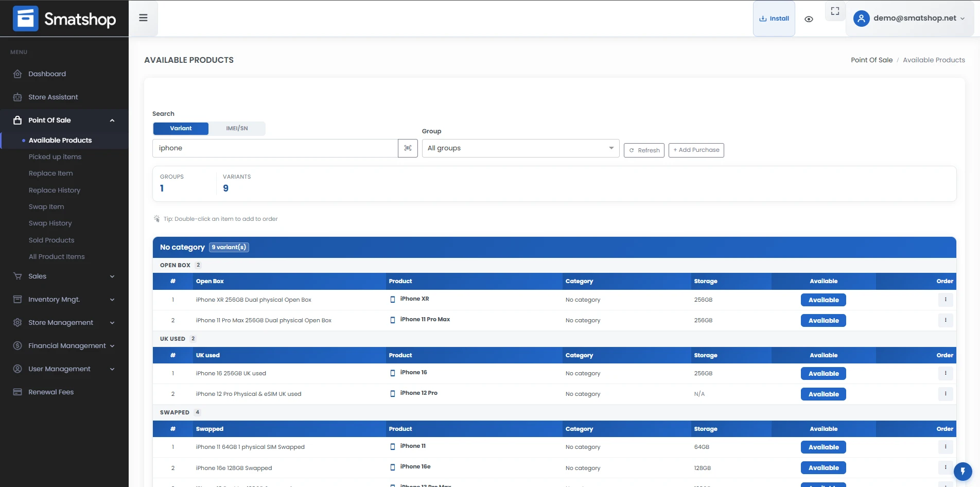Navigate to Sold Products

coord(51,240)
